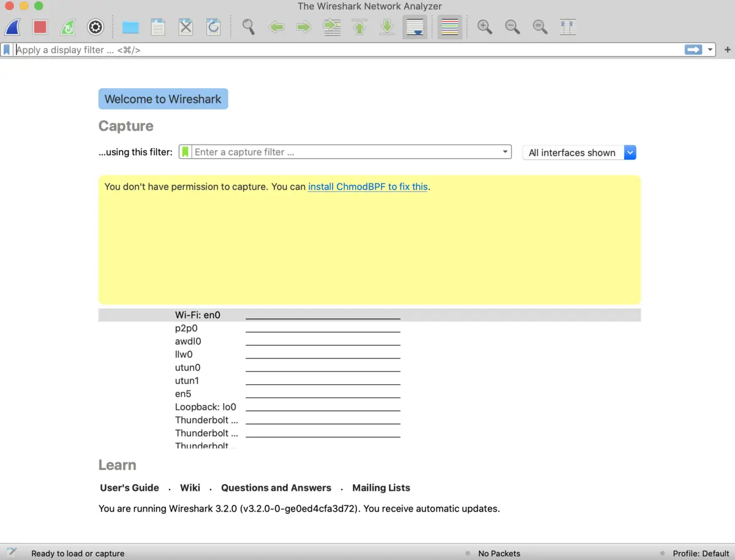Select utun0 interface
This screenshot has height=560, width=735.
(x=369, y=368)
